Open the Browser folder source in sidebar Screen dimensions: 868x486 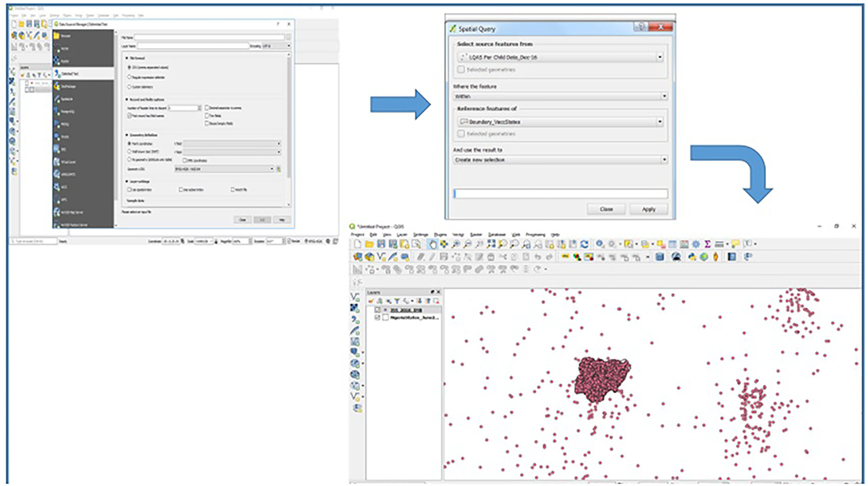(65, 36)
